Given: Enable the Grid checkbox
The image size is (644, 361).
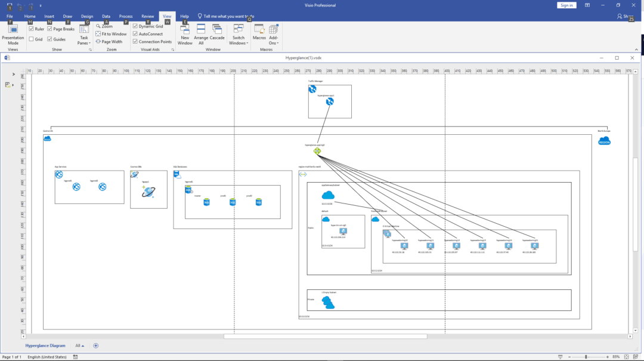Looking at the screenshot, I should coord(32,38).
